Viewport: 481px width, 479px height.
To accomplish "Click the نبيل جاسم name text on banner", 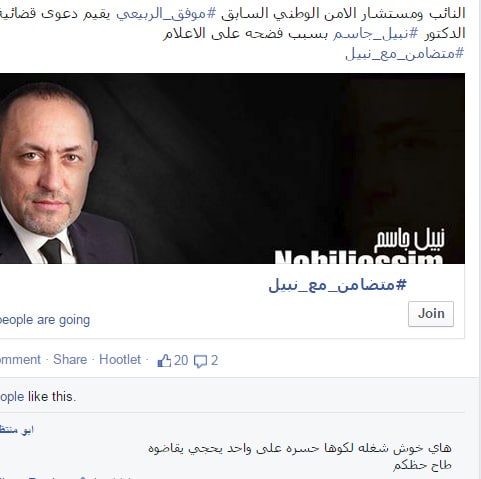I will pos(409,241).
